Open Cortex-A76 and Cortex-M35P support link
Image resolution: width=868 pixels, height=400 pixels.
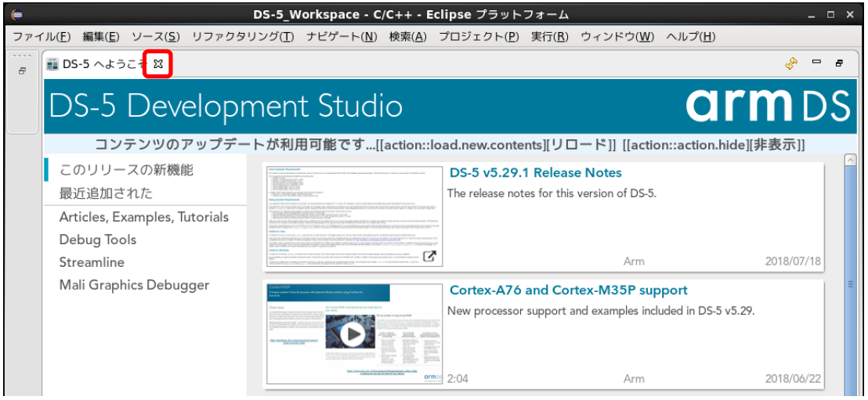568,290
